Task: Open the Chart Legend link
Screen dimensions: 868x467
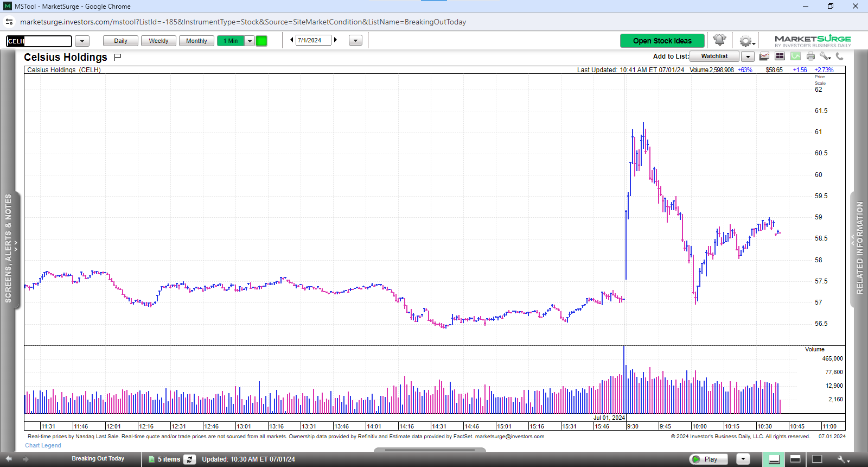Action: pos(43,445)
